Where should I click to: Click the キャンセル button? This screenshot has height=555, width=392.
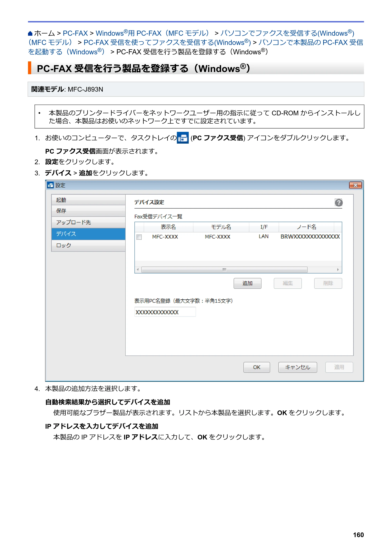(298, 367)
